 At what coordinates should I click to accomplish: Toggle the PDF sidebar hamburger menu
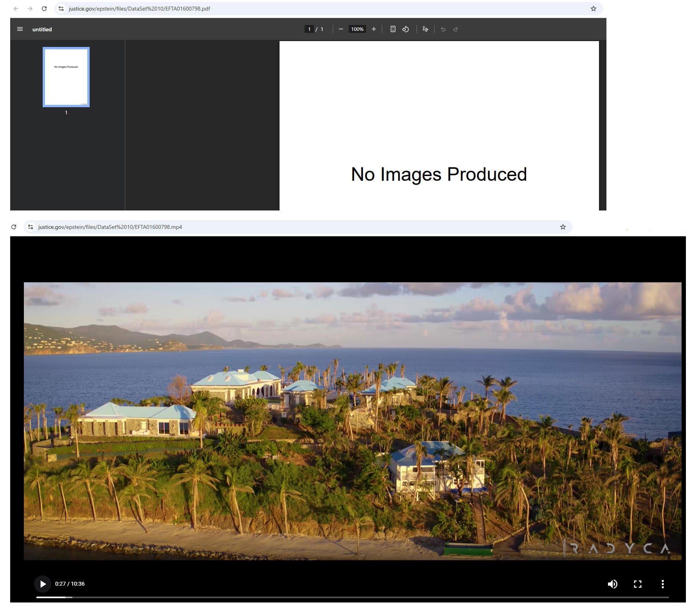(20, 29)
